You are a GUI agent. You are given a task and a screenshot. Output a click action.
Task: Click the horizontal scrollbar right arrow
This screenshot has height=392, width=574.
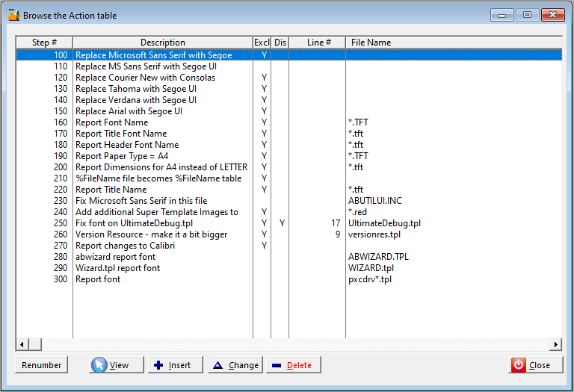pyautogui.click(x=555, y=344)
